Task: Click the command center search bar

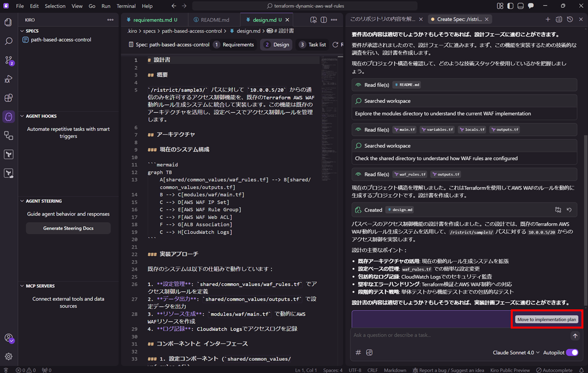Action: 305,6
